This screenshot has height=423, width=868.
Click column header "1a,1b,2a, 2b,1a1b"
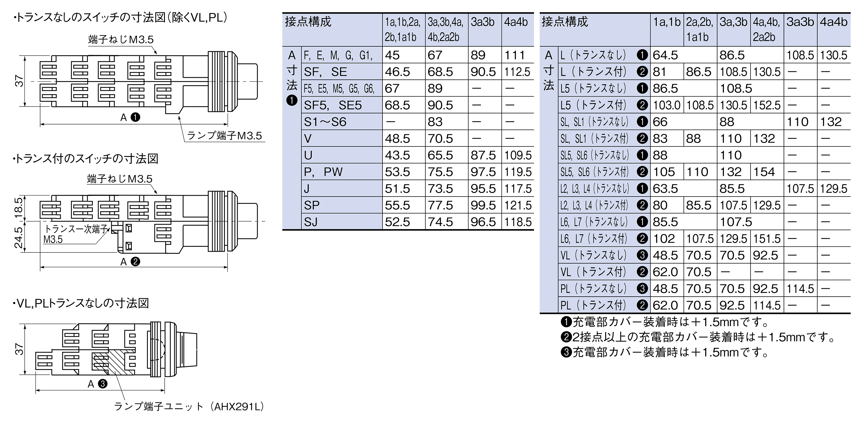tap(403, 29)
